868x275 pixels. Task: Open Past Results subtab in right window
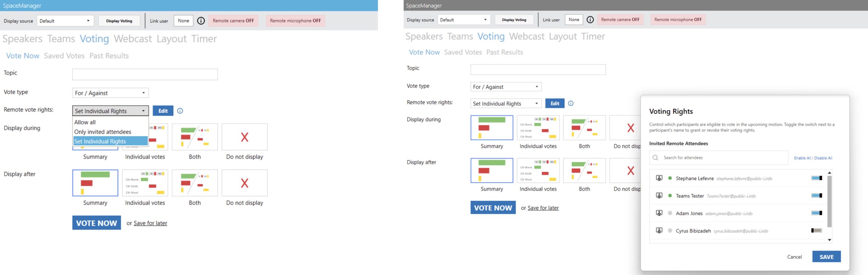pyautogui.click(x=505, y=52)
